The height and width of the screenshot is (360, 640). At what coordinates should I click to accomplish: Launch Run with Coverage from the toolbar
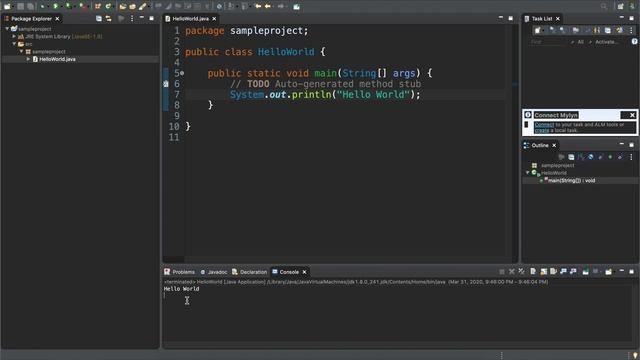(69, 7)
